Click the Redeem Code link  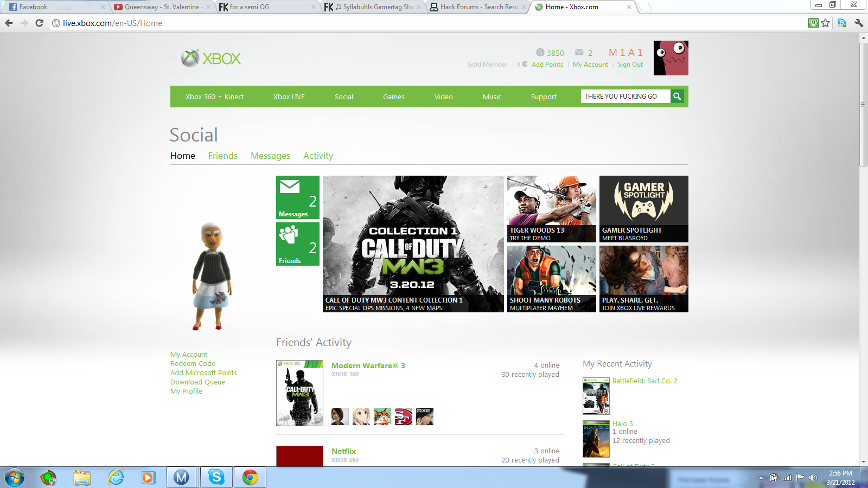coord(193,364)
